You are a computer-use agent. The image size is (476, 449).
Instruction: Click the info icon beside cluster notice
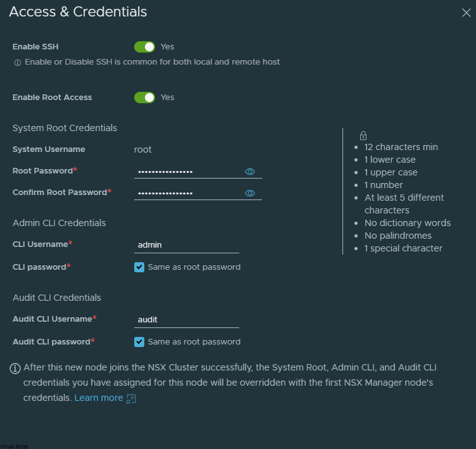pos(15,369)
